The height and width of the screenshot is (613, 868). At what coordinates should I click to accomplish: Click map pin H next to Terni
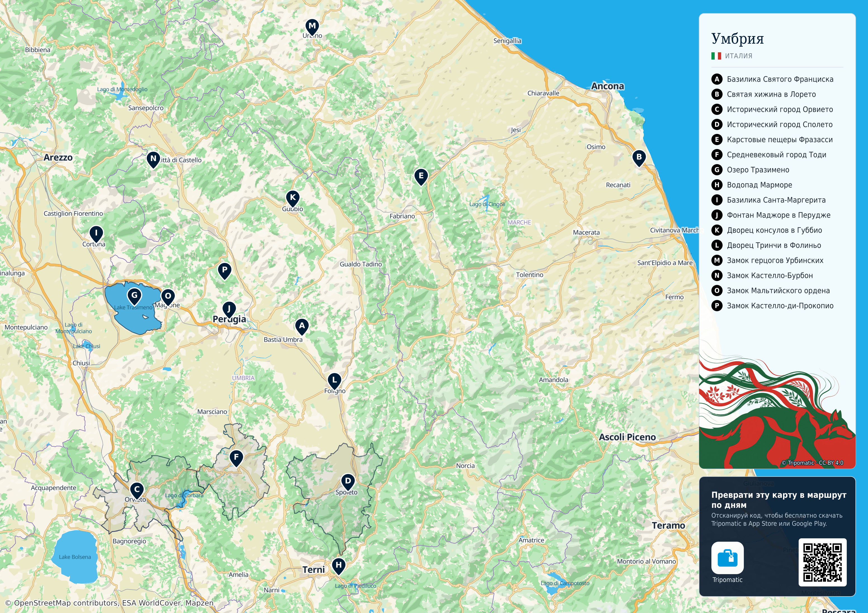pos(339,567)
